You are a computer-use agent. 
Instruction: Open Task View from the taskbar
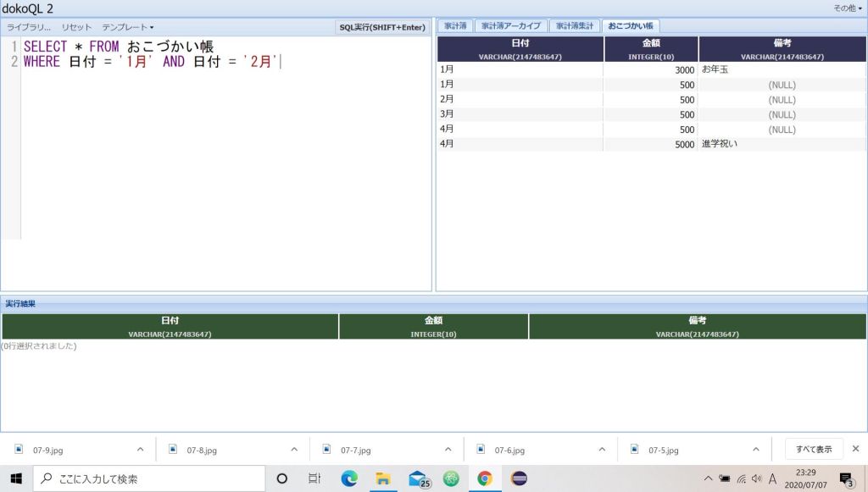tap(314, 478)
